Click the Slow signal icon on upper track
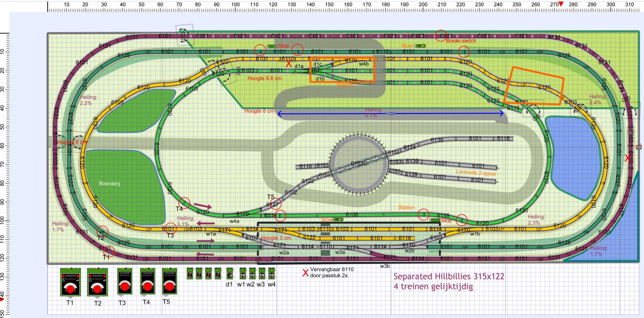 (x=421, y=46)
